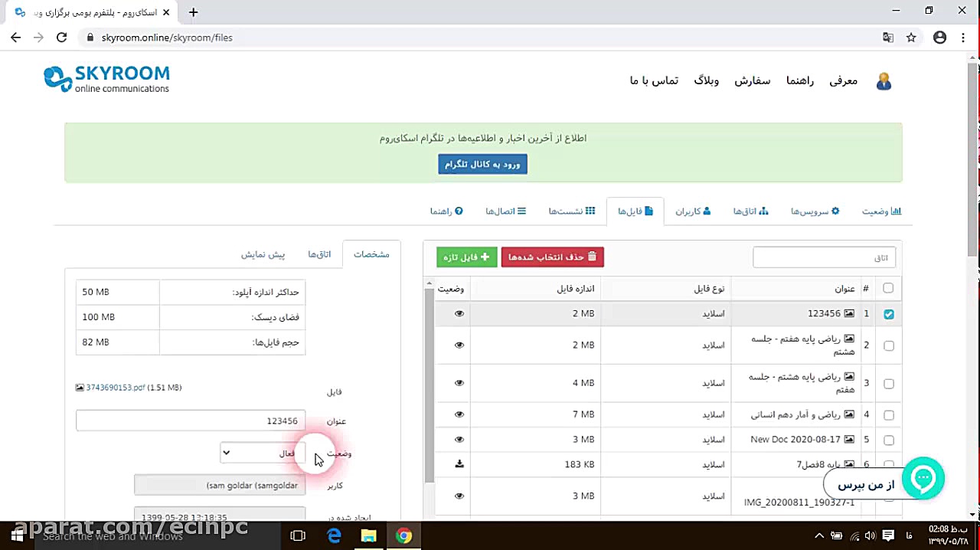The width and height of the screenshot is (980, 550).
Task: Click the download icon for پایه8 فصل7
Action: 459,464
